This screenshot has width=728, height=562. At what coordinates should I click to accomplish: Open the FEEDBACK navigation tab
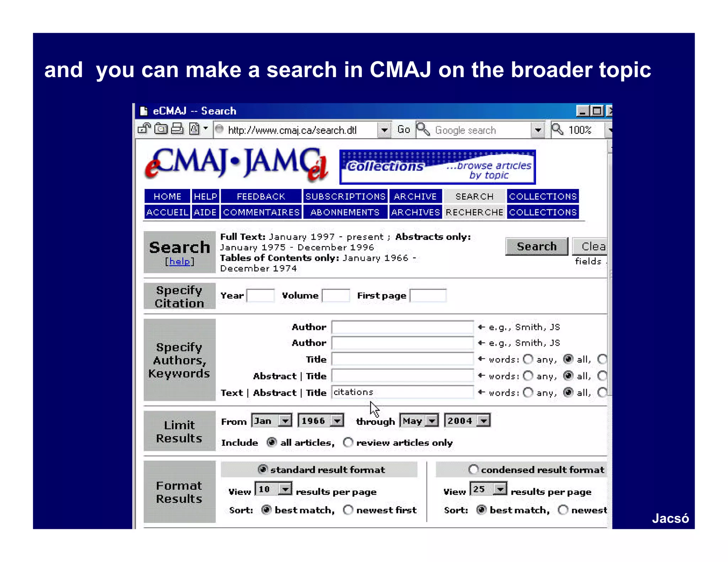[x=261, y=196]
